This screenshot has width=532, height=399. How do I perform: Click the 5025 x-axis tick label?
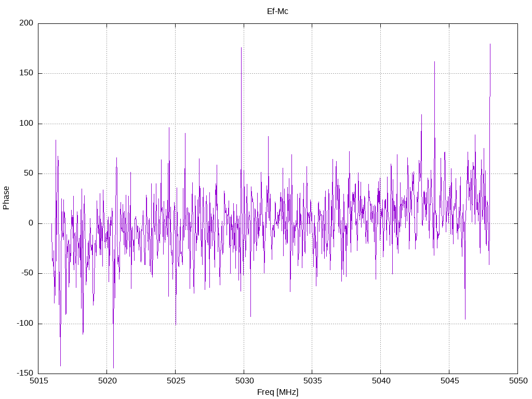tap(176, 381)
